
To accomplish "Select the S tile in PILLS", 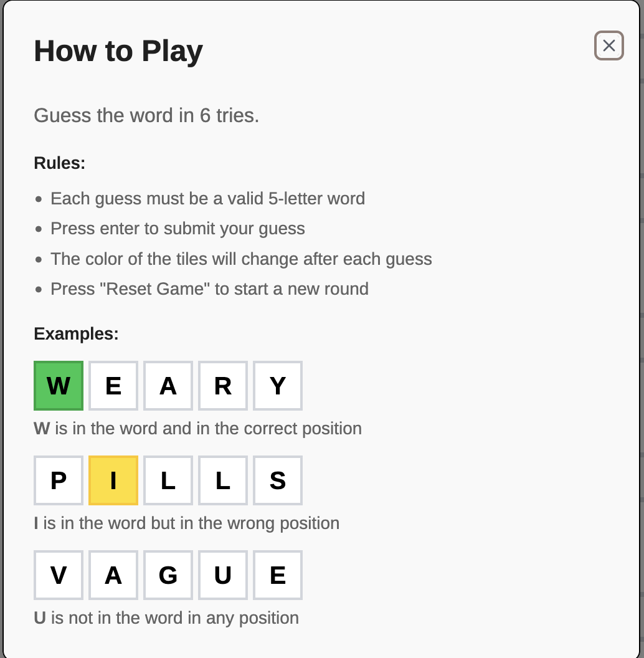I will point(278,480).
